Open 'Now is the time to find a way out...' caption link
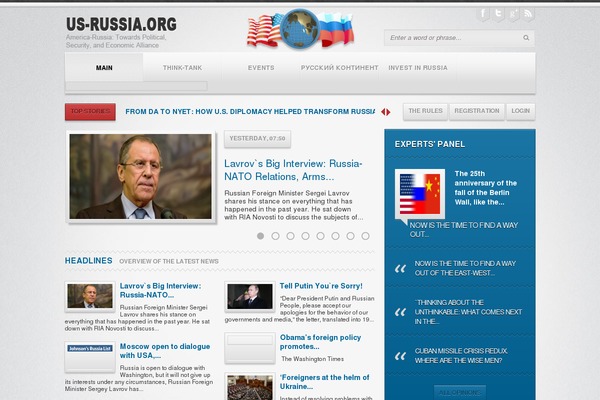Screen dimensions: 600x400 463,229
